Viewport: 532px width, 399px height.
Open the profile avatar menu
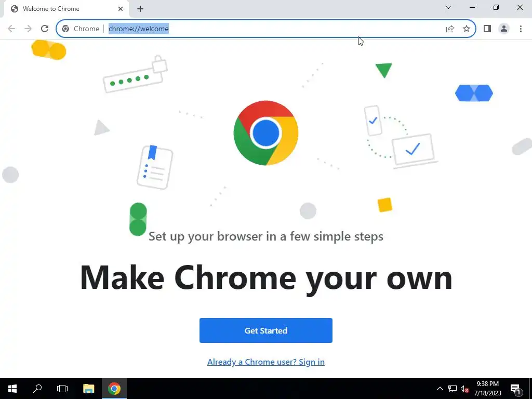(504, 29)
